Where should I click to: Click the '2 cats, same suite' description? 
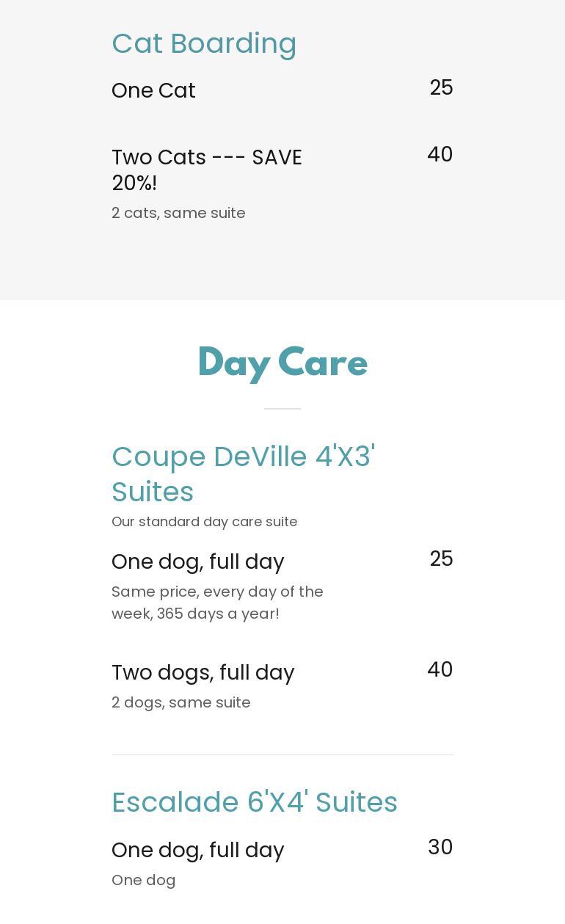coord(178,213)
